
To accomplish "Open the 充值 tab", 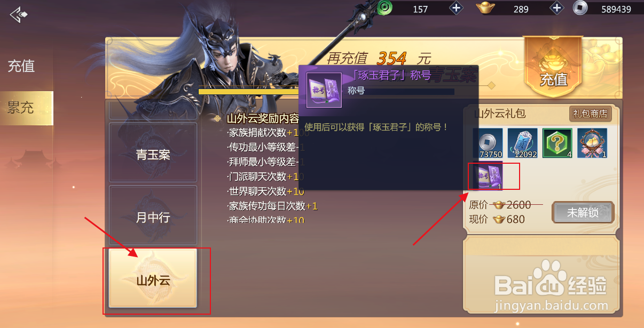I will click(21, 66).
